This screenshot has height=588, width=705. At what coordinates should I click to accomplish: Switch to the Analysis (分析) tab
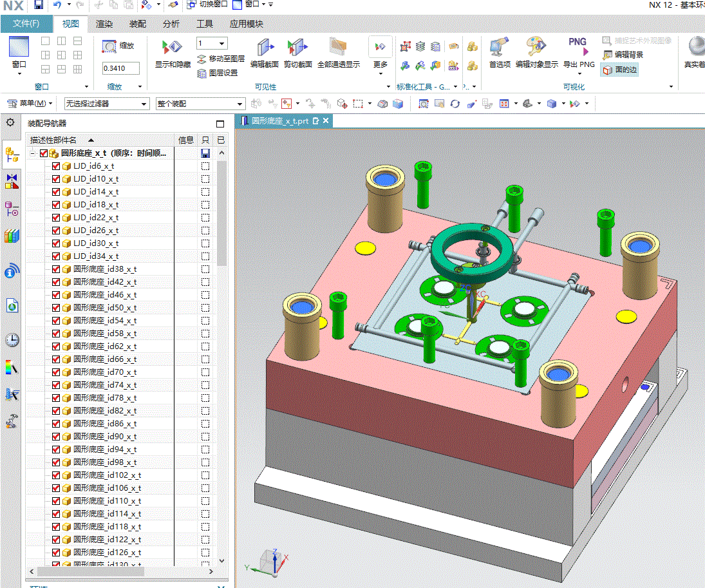(171, 24)
